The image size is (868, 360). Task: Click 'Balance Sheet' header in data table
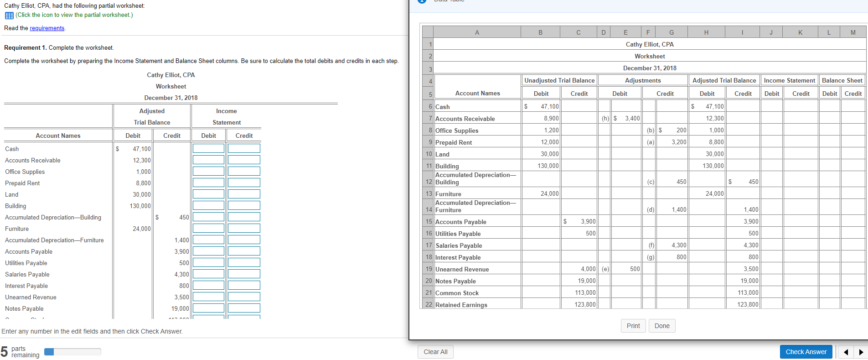(842, 80)
